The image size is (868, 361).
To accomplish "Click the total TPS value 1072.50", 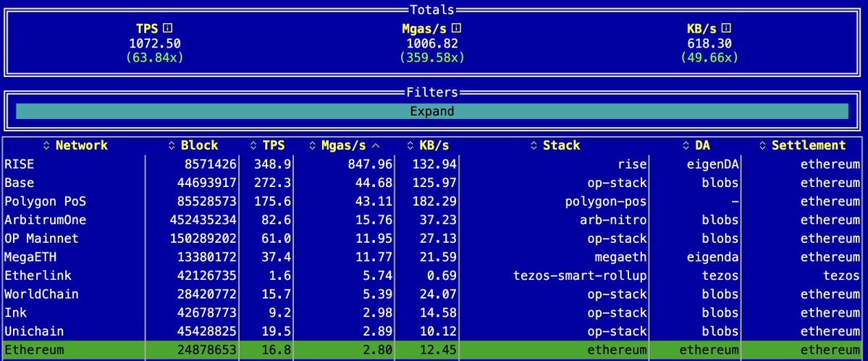I will (155, 43).
